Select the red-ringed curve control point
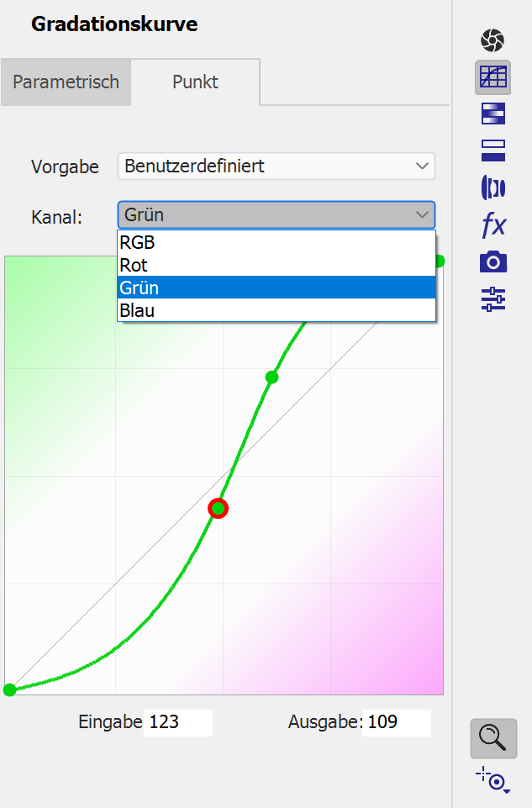 tap(219, 508)
